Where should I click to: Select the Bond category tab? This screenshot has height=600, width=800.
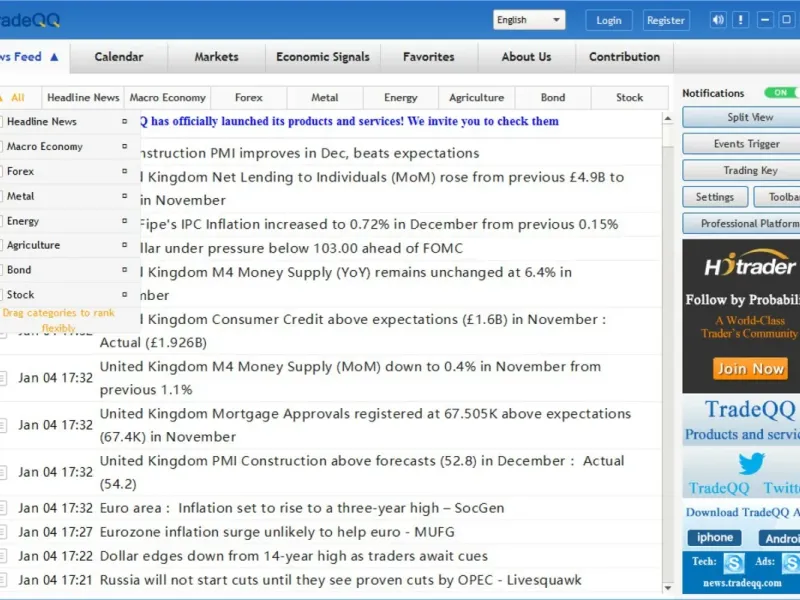(553, 97)
